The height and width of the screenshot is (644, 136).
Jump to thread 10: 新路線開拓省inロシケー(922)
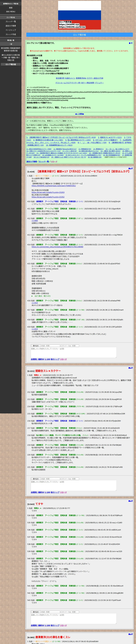click(x=59, y=145)
